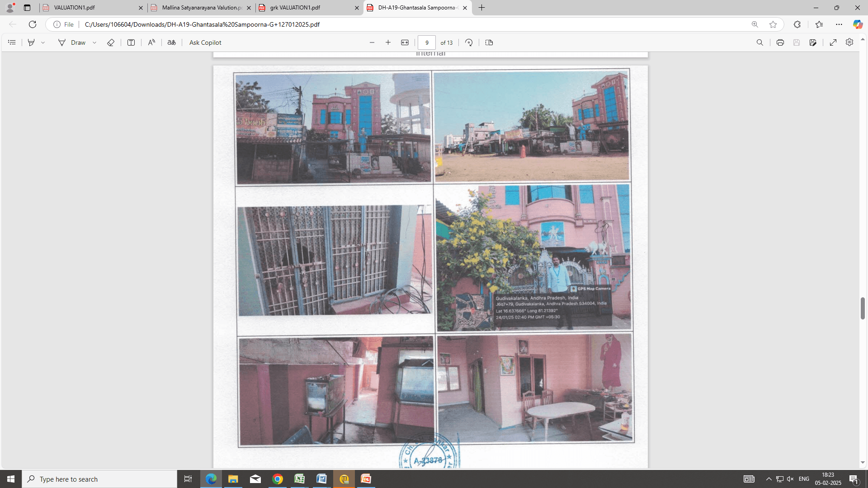
Task: Open the browser zoom indicator
Action: pyautogui.click(x=755, y=24)
